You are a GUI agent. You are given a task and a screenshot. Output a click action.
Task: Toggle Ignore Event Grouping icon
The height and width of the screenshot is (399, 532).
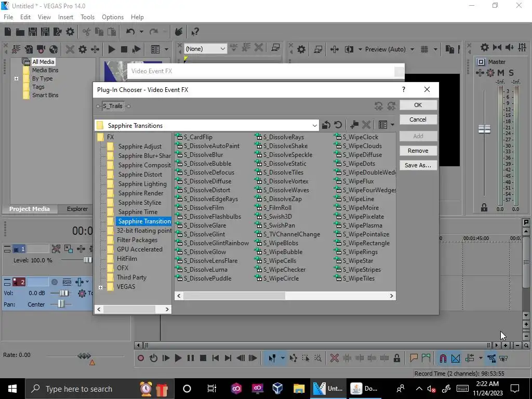[x=503, y=358]
